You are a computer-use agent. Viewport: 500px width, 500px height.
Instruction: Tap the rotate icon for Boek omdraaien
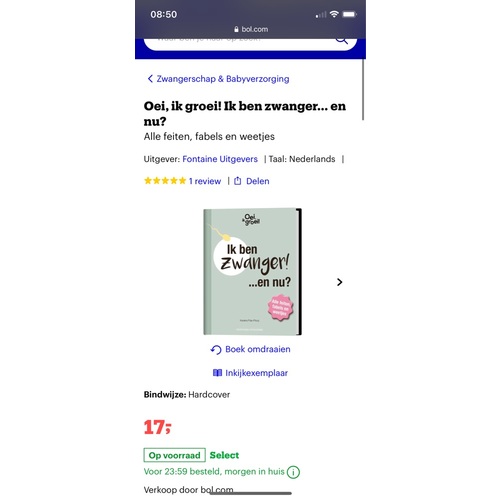pyautogui.click(x=216, y=350)
